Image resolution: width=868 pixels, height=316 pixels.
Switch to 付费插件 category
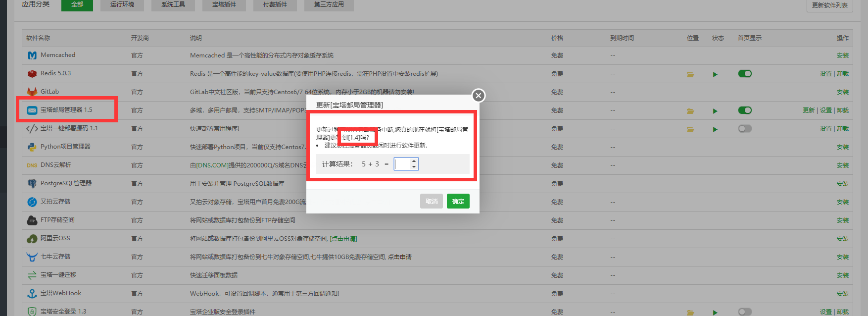(275, 4)
